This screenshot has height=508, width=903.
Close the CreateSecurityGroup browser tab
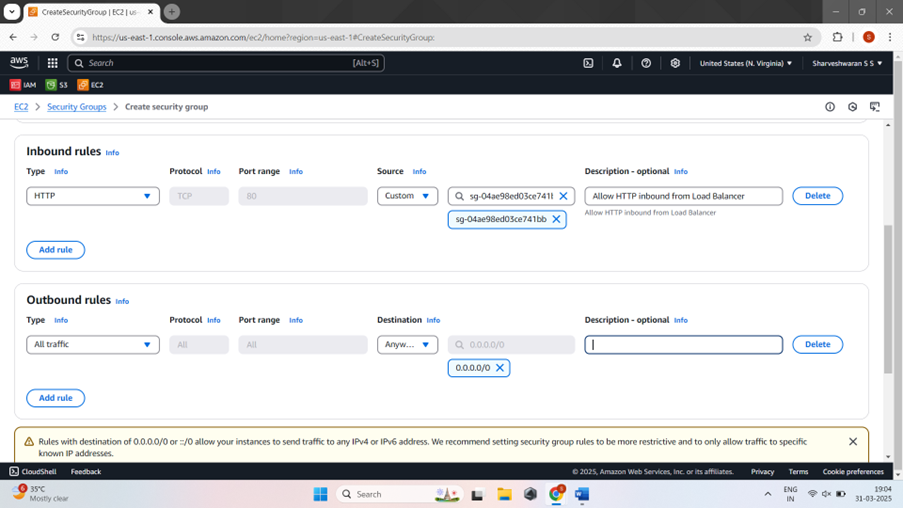click(150, 12)
